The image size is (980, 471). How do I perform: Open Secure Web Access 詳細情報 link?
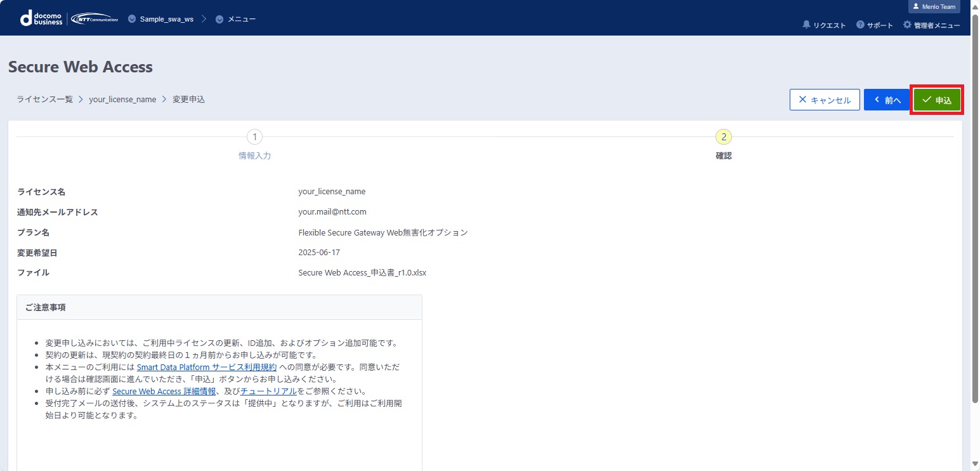pyautogui.click(x=164, y=391)
